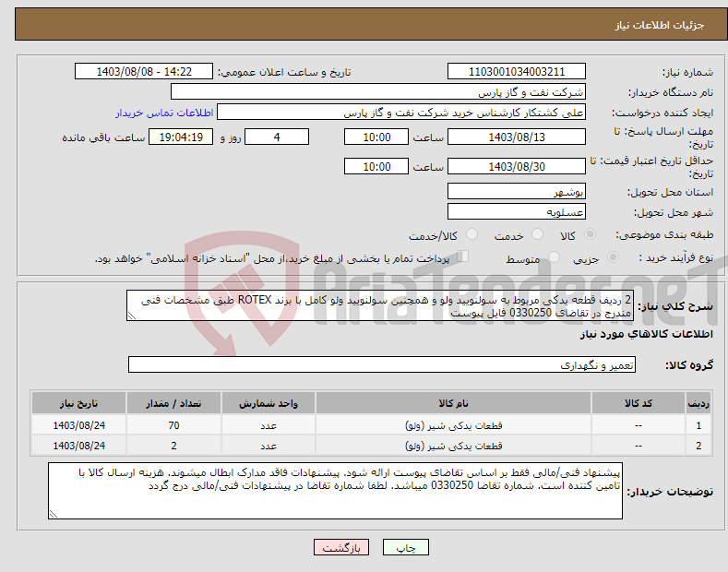Viewport: 728px width, 572px height.
Task: Click the page header جزئیات اطلاعات نیاز
Action: pos(660,25)
